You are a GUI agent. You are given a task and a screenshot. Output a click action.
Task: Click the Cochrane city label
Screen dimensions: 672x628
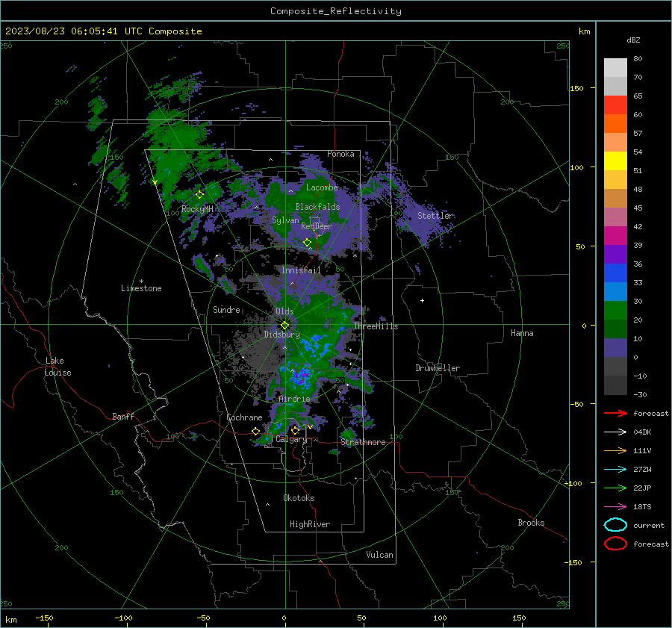tap(244, 417)
